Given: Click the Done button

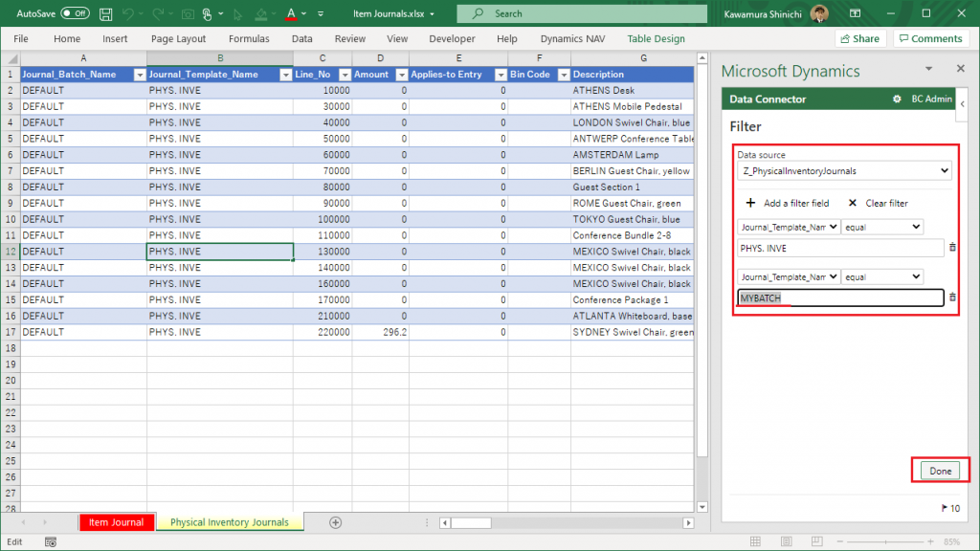Looking at the screenshot, I should coord(940,471).
